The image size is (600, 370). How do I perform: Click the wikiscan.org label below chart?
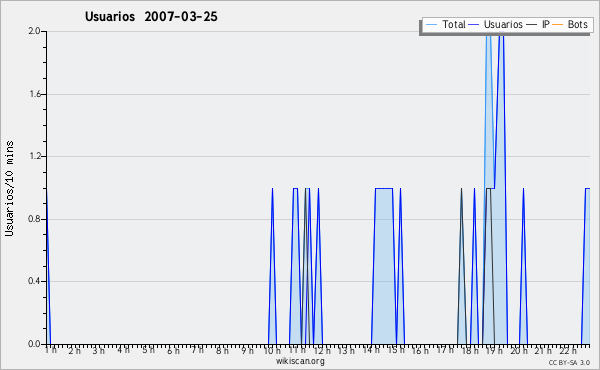(x=300, y=361)
